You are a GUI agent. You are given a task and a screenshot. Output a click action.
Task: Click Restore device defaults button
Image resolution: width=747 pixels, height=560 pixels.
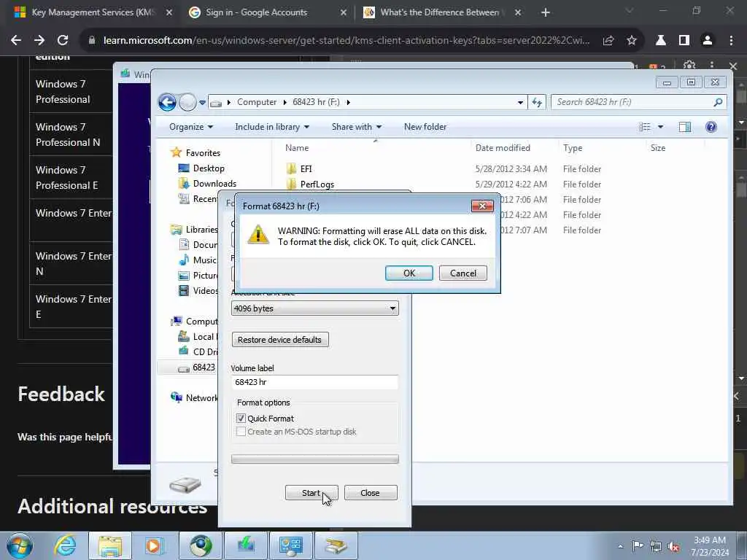pyautogui.click(x=280, y=340)
